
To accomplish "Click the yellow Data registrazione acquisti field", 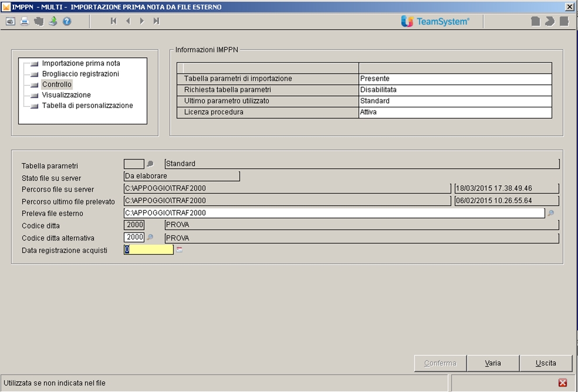I will point(148,250).
